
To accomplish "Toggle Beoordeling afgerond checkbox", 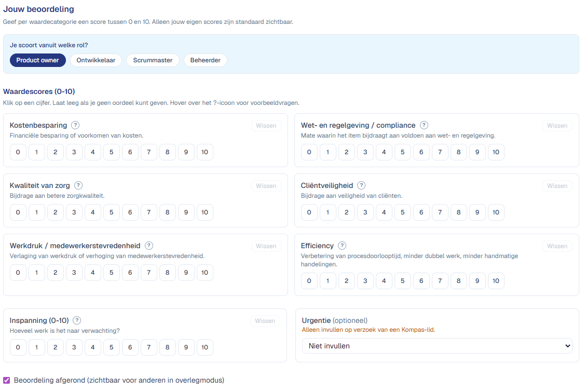I will point(6,380).
